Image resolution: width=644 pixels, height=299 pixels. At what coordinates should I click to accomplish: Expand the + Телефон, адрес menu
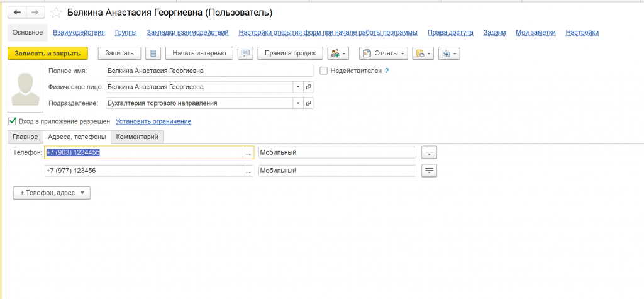pos(52,193)
